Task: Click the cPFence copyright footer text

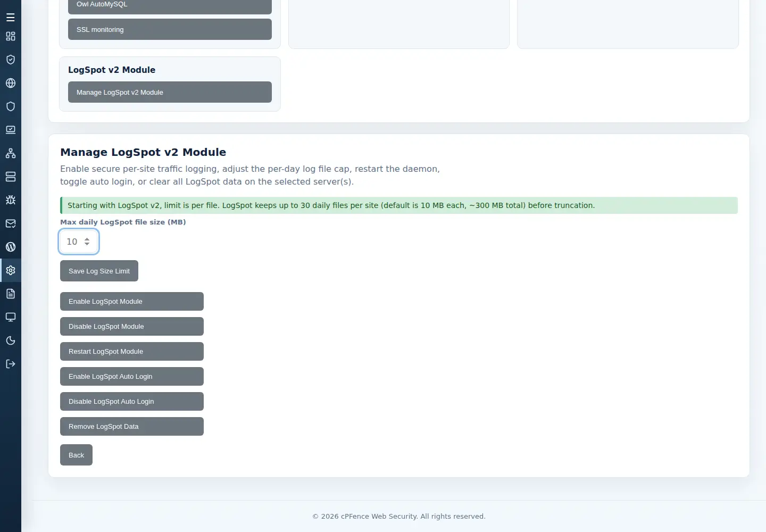Action: coord(399,516)
